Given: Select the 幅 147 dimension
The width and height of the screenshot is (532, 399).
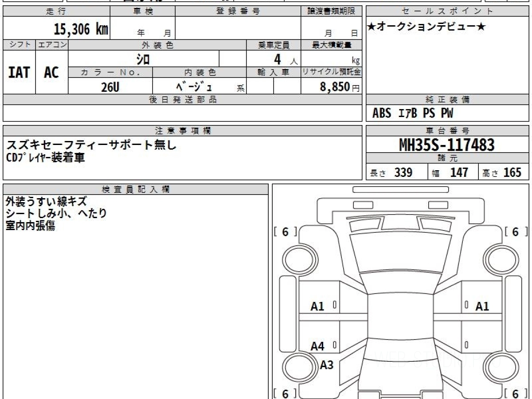Looking at the screenshot, I should (450, 172).
